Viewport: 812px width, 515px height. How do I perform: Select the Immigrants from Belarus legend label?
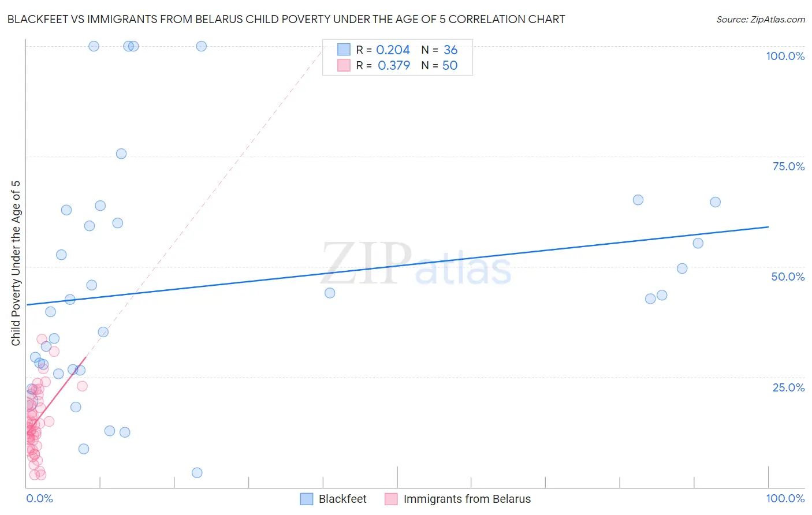pos(467,499)
